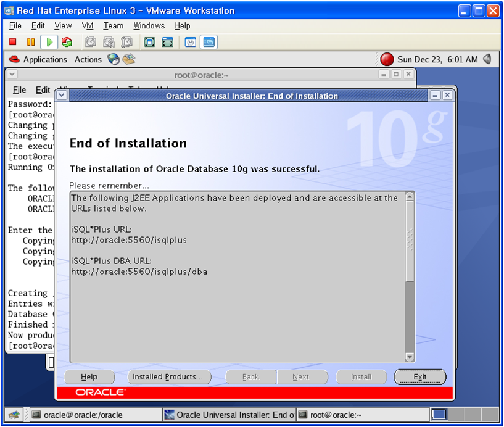This screenshot has height=427, width=504.
Task: Open the Red Hat Applications menu
Action: click(38, 59)
